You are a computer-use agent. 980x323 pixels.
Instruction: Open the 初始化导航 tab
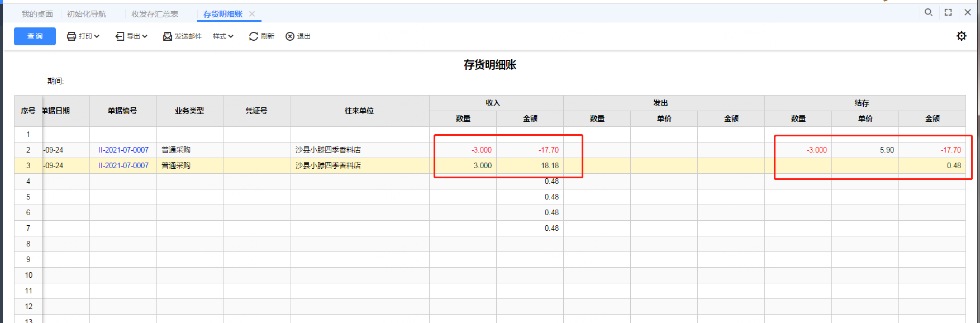coord(87,14)
